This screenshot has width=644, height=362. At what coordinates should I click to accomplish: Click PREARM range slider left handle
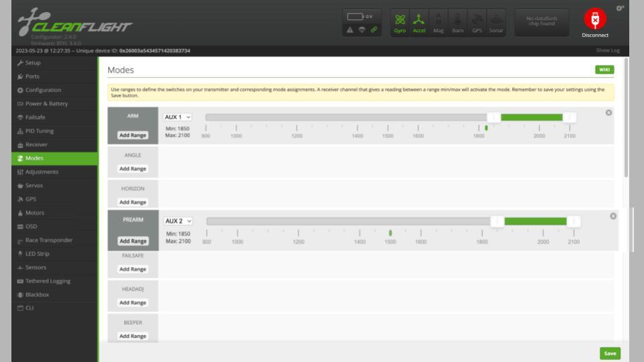pos(497,221)
